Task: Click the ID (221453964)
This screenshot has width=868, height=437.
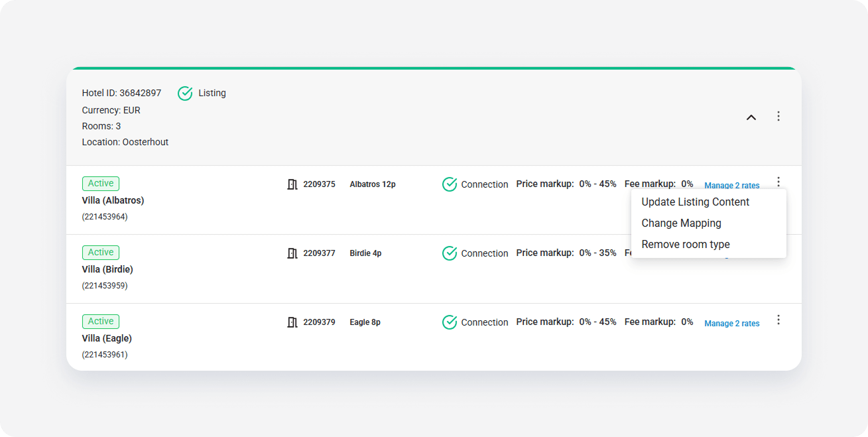Action: tap(105, 217)
